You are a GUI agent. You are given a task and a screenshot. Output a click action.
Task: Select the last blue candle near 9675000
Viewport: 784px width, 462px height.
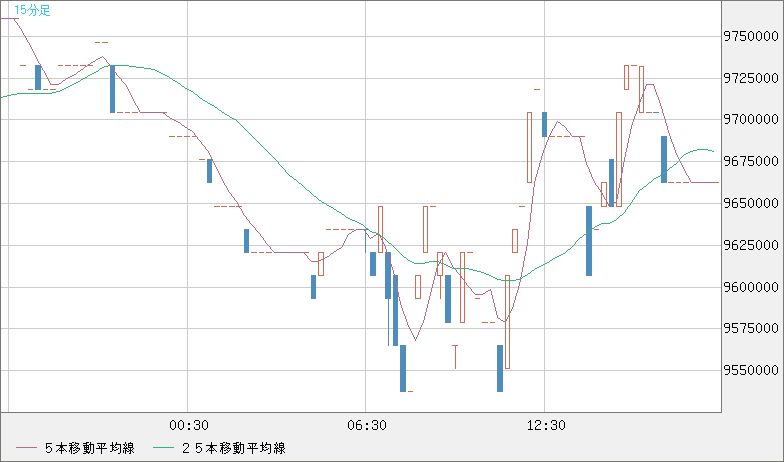tap(664, 160)
